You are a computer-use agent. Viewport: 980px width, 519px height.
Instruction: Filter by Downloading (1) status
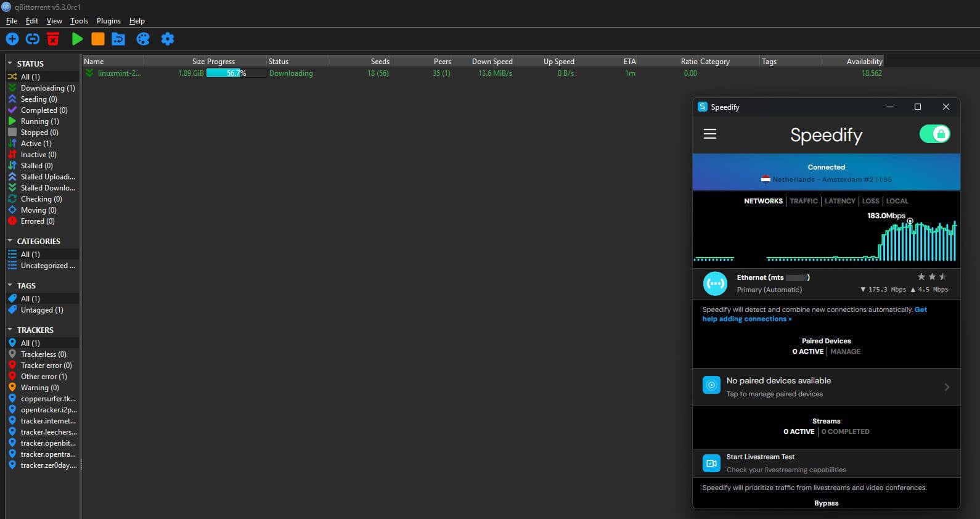(42, 88)
